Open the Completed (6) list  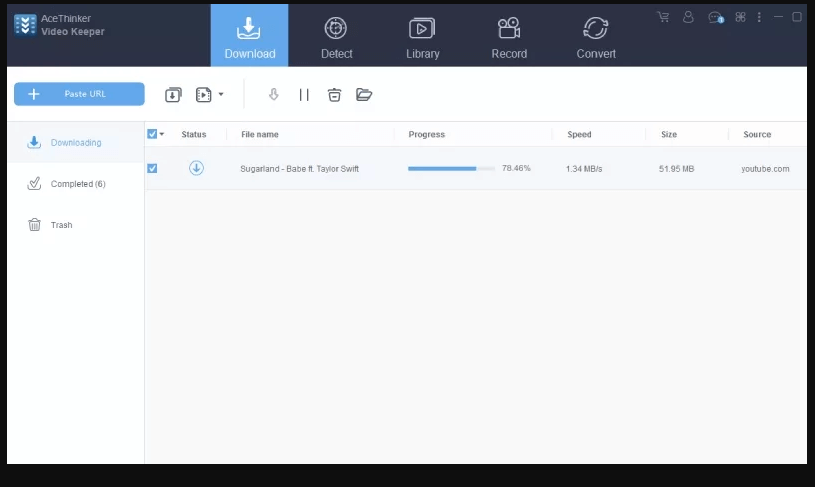click(x=76, y=183)
